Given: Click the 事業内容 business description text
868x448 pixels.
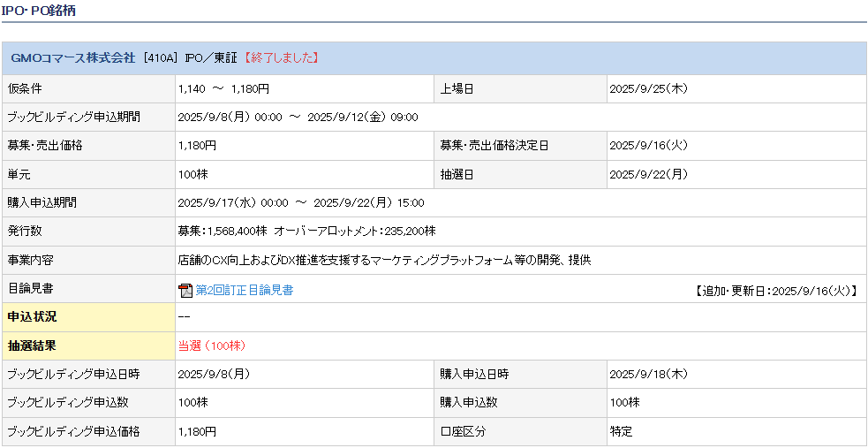Looking at the screenshot, I should [384, 260].
